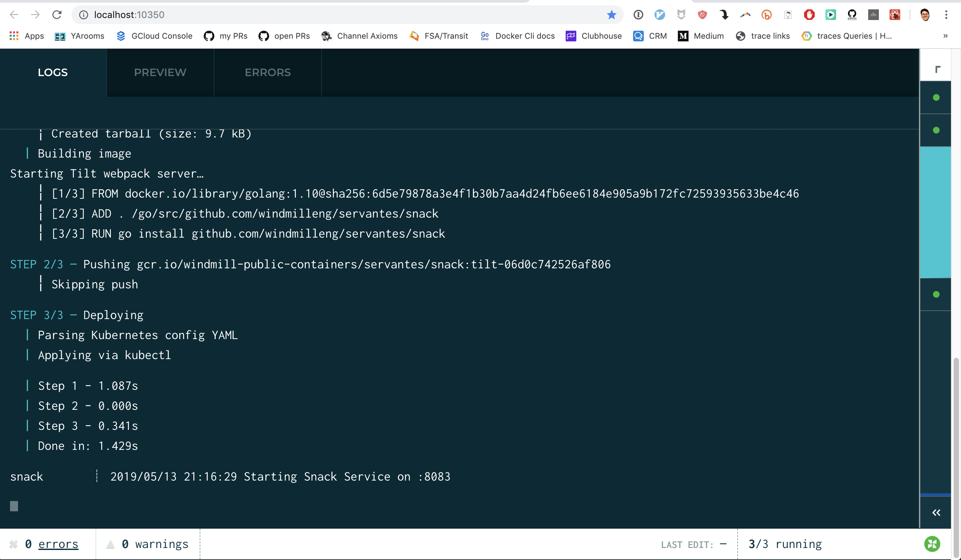
Task: Click the site information icon in address bar
Action: coord(83,14)
